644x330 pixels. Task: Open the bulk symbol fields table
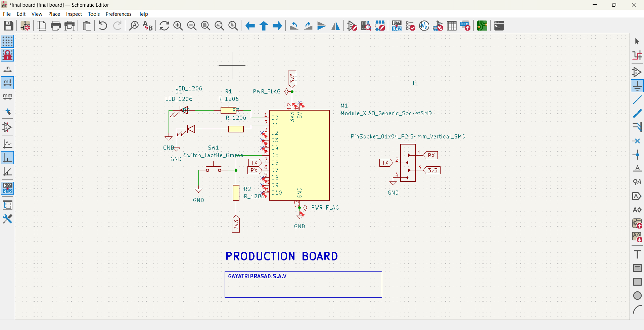(x=452, y=26)
